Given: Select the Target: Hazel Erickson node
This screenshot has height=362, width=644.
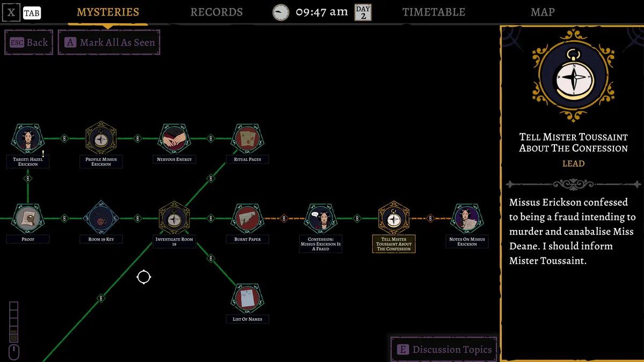Looking at the screenshot, I should 27,137.
